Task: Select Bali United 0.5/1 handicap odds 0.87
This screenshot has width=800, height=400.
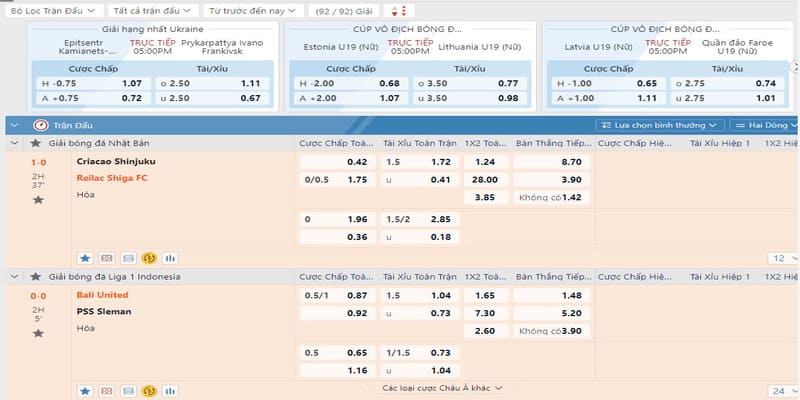Action: tap(338, 295)
